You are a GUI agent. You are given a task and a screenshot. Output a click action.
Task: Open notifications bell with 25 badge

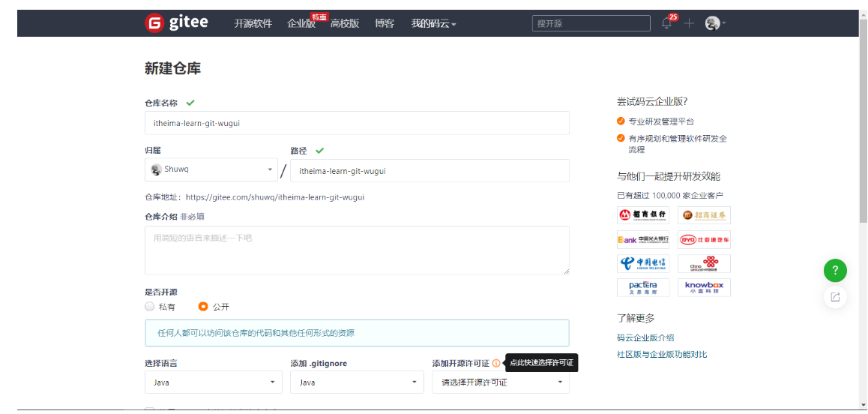click(667, 23)
